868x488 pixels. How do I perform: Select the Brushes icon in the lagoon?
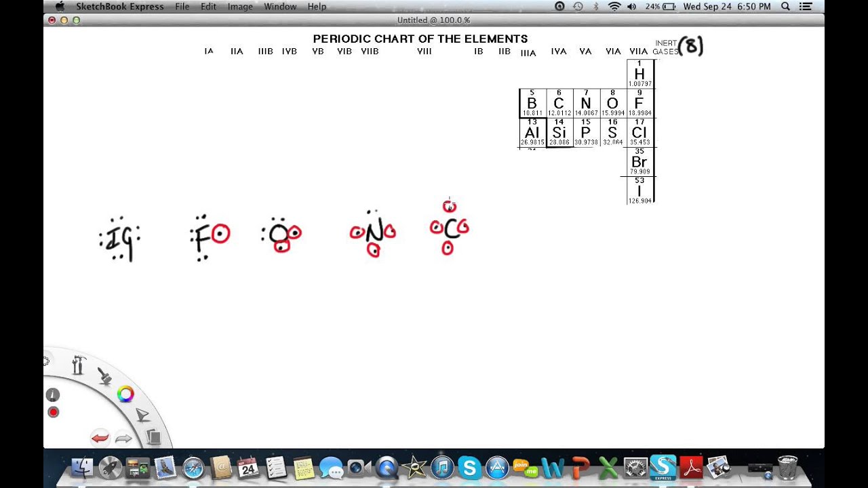[104, 377]
